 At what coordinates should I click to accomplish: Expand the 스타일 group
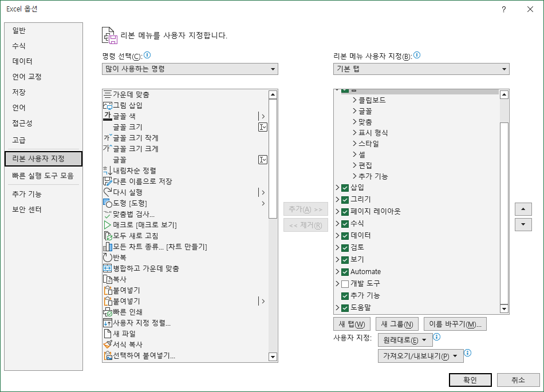[354, 144]
